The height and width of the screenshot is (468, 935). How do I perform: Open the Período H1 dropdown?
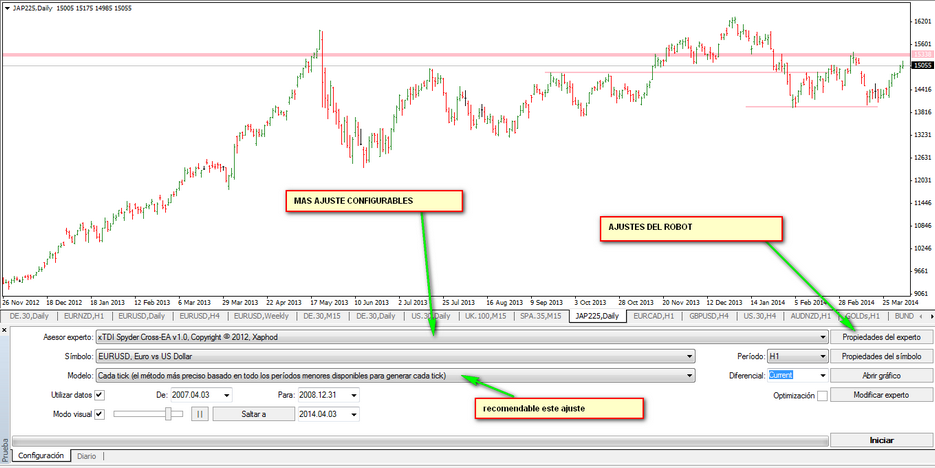pos(822,356)
